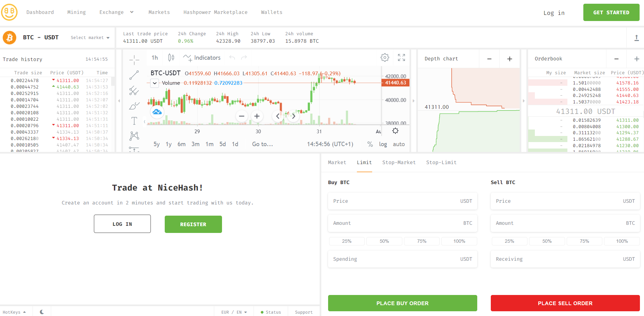Select the pattern drawing tool
The image size is (644, 316).
click(x=134, y=136)
